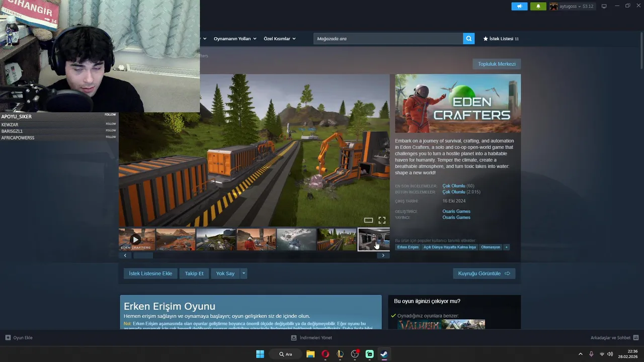Click the release date "16 Eki 2024"
644x362 pixels.
pos(454,201)
